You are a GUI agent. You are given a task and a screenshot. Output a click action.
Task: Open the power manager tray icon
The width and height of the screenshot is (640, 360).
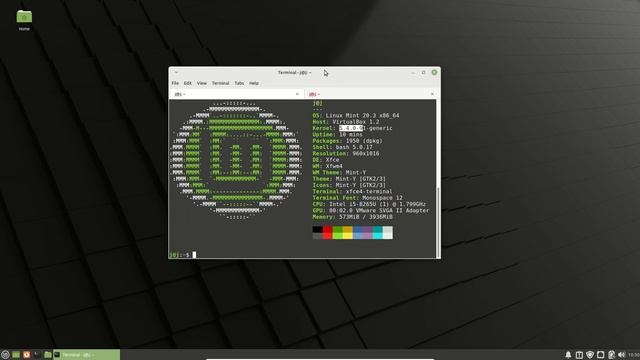pyautogui.click(x=611, y=355)
